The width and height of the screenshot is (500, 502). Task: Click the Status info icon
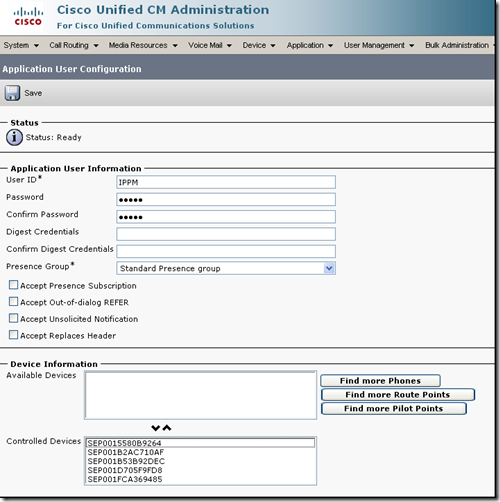tap(14, 137)
